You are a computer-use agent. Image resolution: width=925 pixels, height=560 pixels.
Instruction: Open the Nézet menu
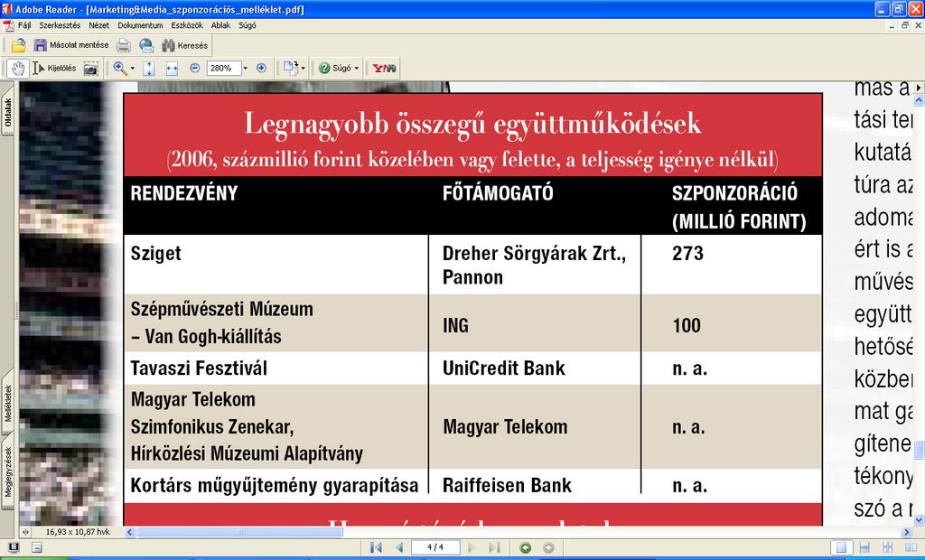click(99, 25)
